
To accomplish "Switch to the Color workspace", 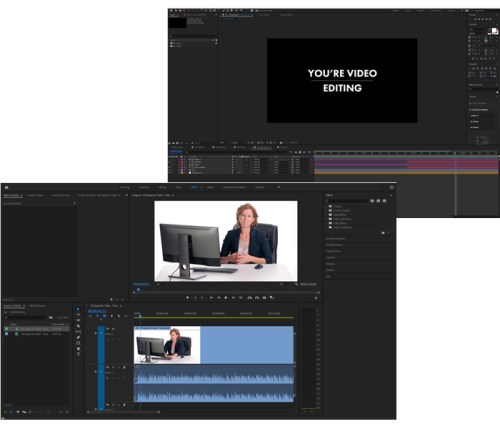I will [x=178, y=187].
